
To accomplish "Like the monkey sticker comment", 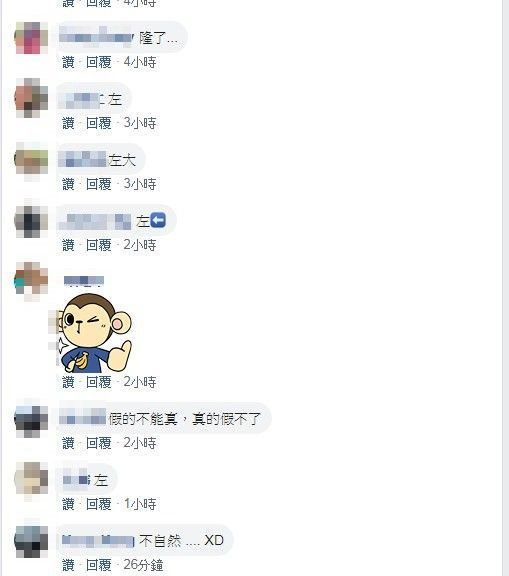I will (x=68, y=382).
